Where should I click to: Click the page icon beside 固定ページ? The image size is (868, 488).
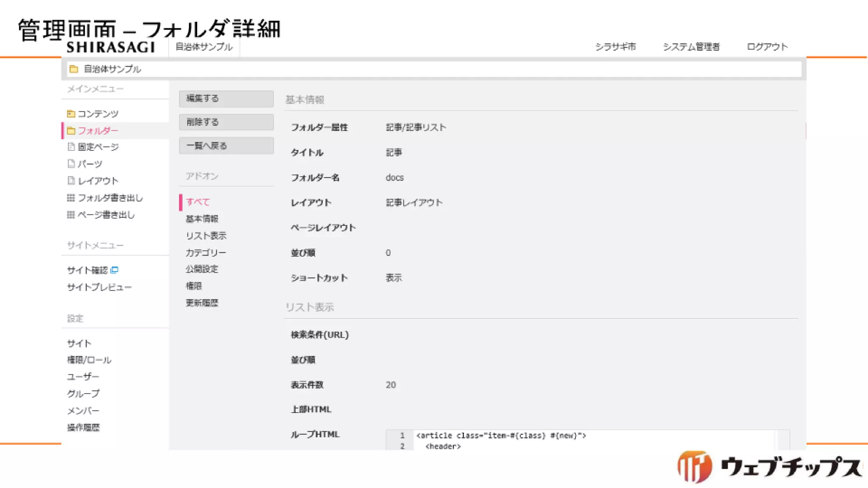point(71,147)
